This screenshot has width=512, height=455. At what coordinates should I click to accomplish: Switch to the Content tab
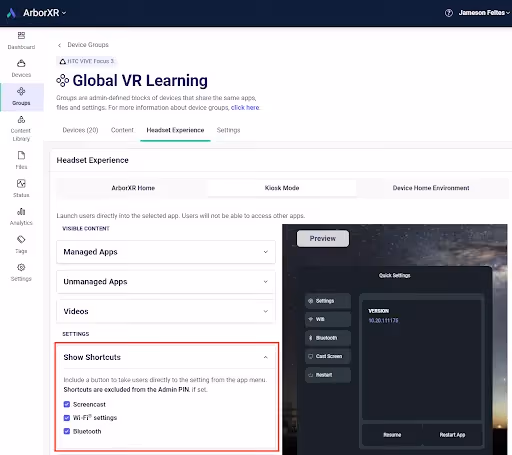122,130
